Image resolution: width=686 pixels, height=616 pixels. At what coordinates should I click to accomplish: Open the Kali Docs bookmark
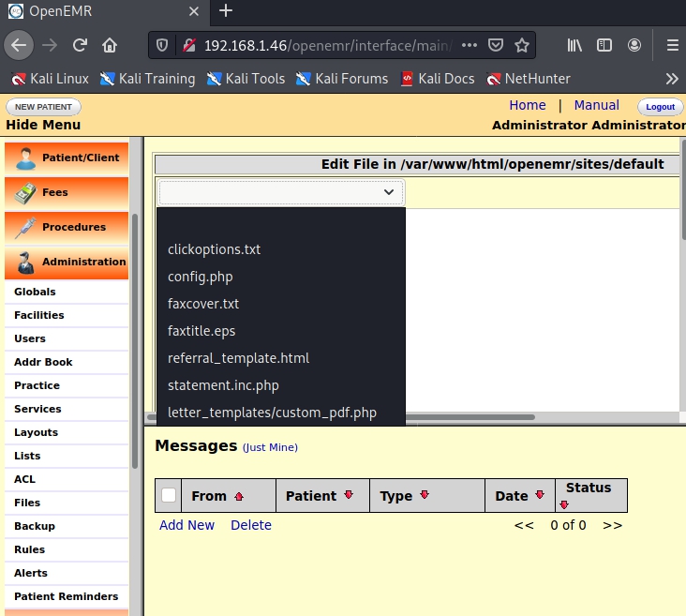pyautogui.click(x=438, y=79)
